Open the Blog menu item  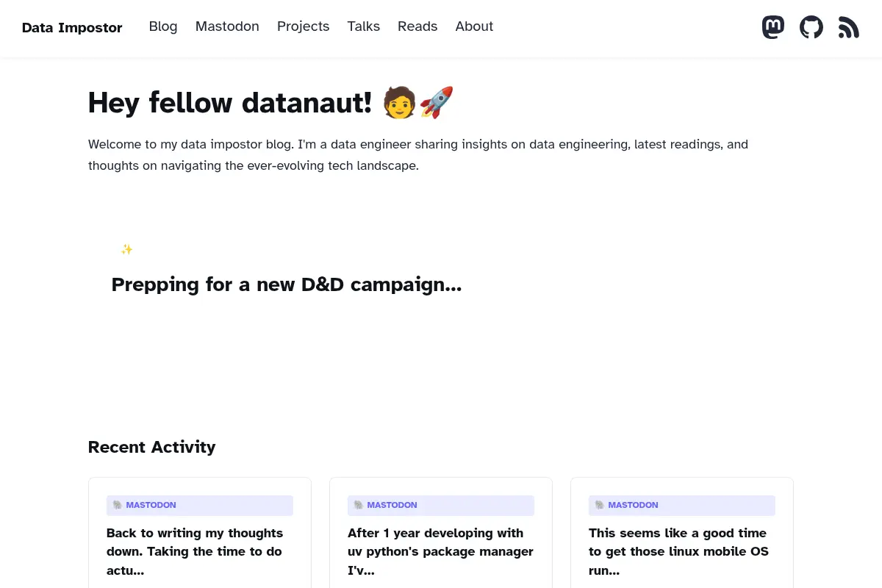tap(163, 26)
